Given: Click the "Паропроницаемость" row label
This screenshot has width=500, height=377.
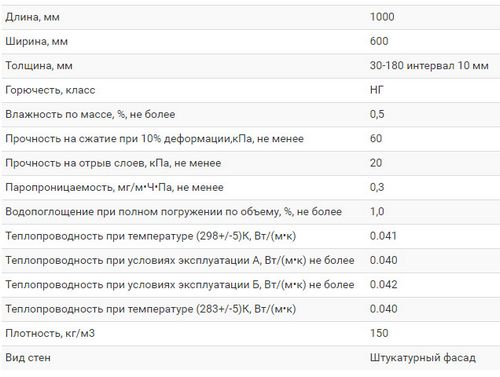Looking at the screenshot, I should pyautogui.click(x=114, y=187).
